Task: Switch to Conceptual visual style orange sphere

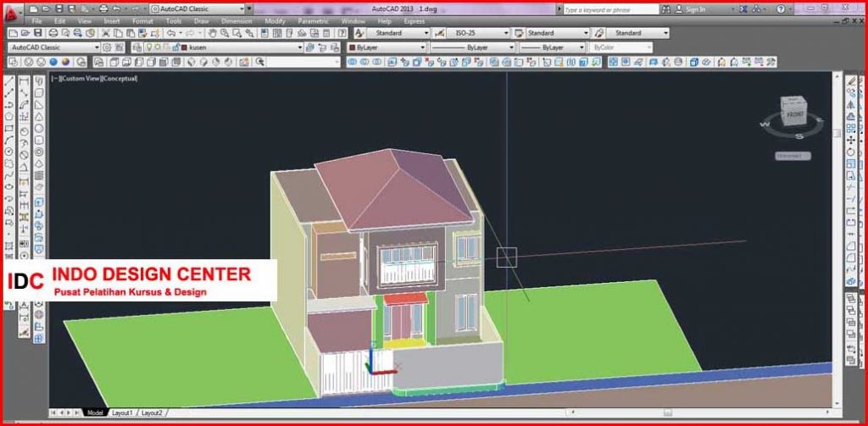Action: coord(65,62)
